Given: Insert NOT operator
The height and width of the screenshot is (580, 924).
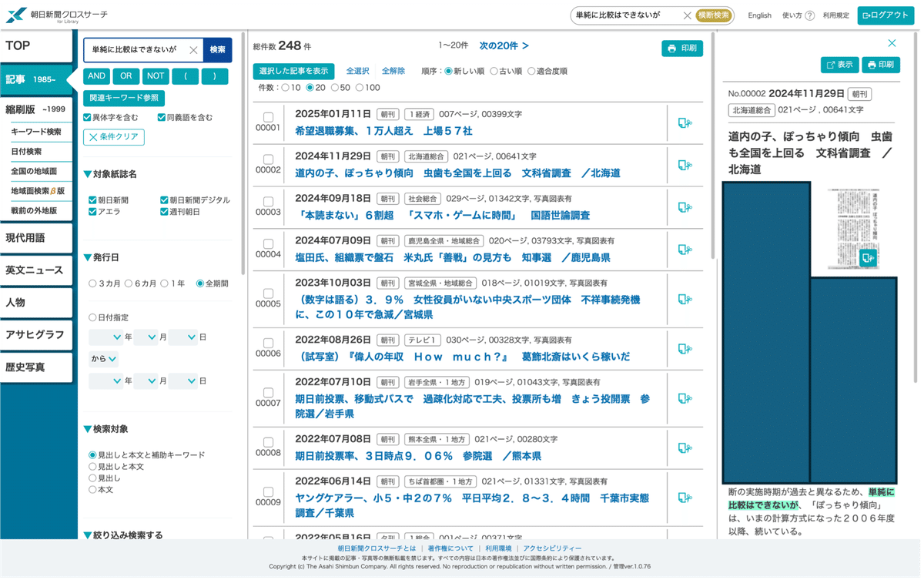Looking at the screenshot, I should [156, 76].
